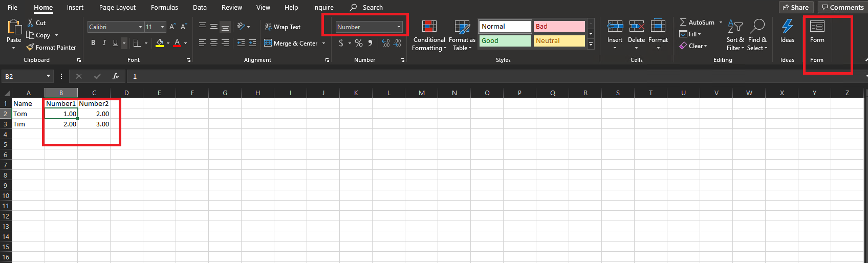Toggle Merge & Center on selection

click(291, 43)
